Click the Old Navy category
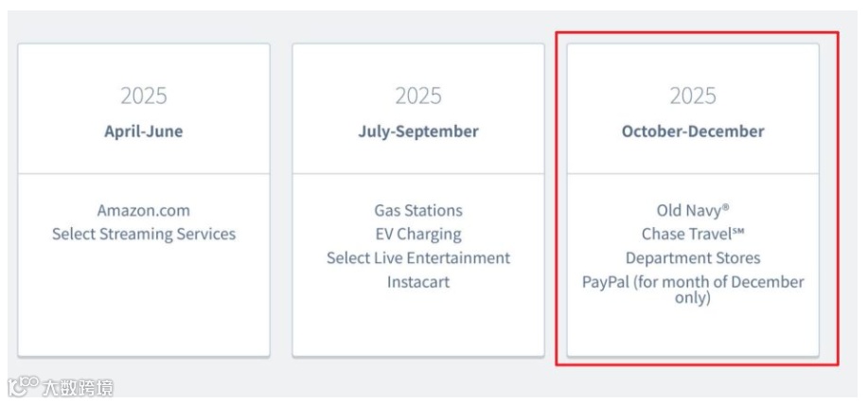Viewport: 868px width, 404px height. click(x=692, y=210)
